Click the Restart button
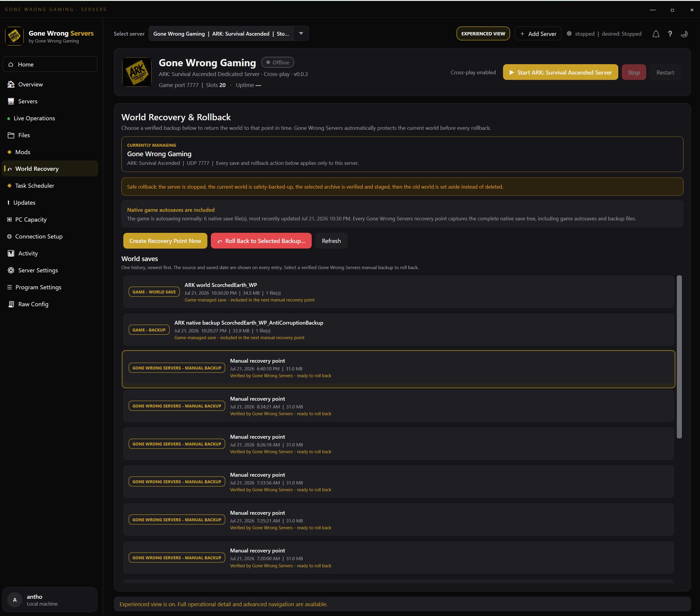Viewport: 700px width, 616px height. (665, 72)
